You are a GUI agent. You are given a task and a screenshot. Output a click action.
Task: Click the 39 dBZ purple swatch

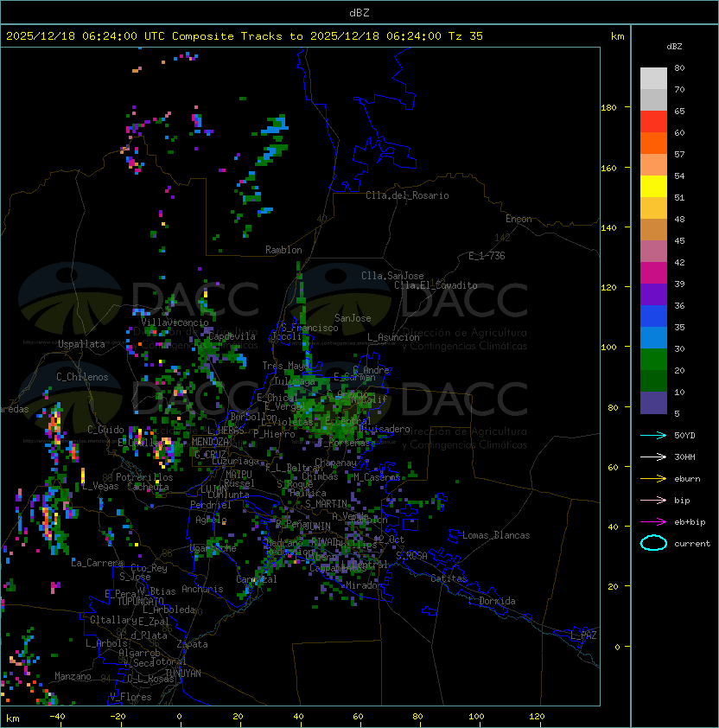coord(653,294)
